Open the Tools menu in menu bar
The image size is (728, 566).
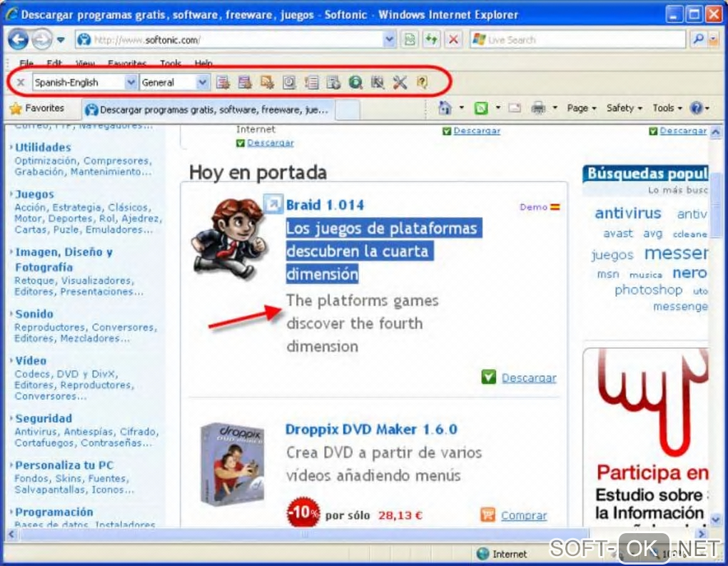171,63
